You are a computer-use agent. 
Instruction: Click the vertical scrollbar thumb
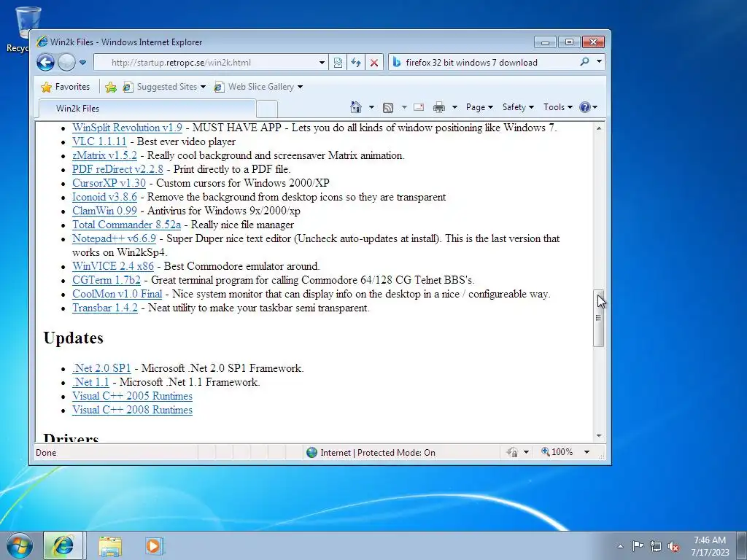tap(599, 318)
